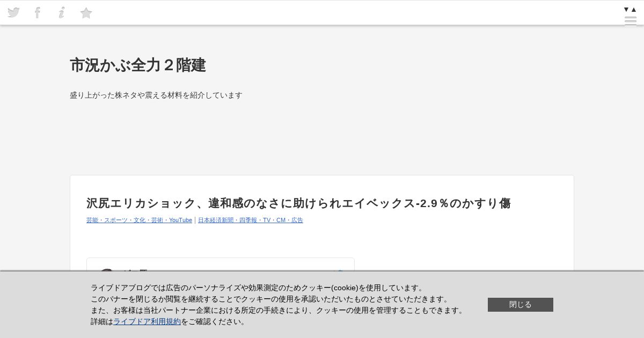The height and width of the screenshot is (338, 644).
Task: Open the hamburger menu icon
Action: 631,21
